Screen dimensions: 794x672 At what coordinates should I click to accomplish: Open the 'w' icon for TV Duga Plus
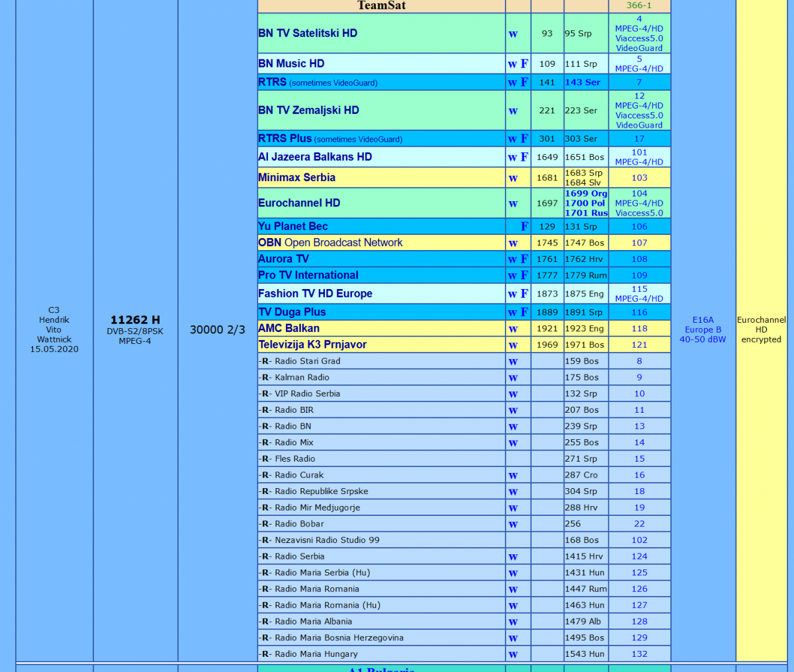coord(513,313)
